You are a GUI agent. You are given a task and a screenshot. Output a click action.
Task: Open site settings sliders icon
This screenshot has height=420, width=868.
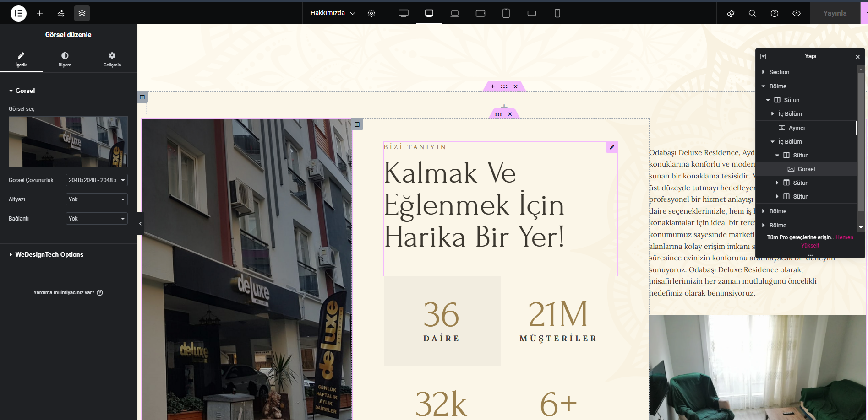[61, 13]
